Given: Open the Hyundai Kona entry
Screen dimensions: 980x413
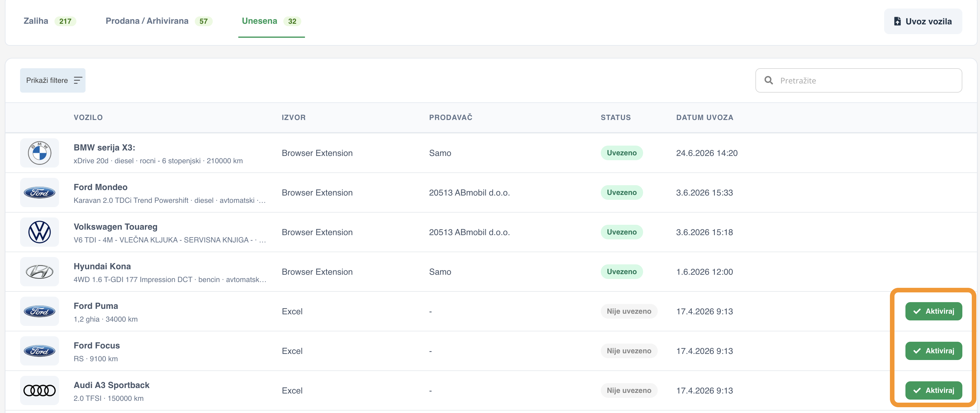Looking at the screenshot, I should click(102, 267).
